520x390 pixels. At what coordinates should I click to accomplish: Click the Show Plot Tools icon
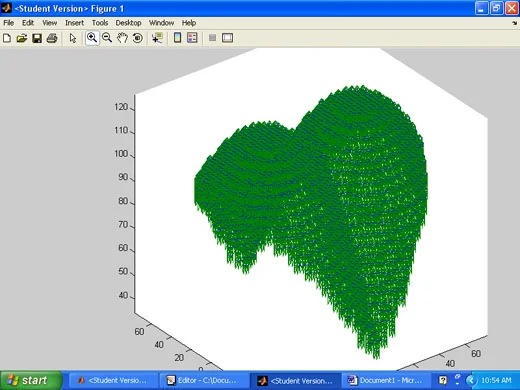[x=227, y=38]
